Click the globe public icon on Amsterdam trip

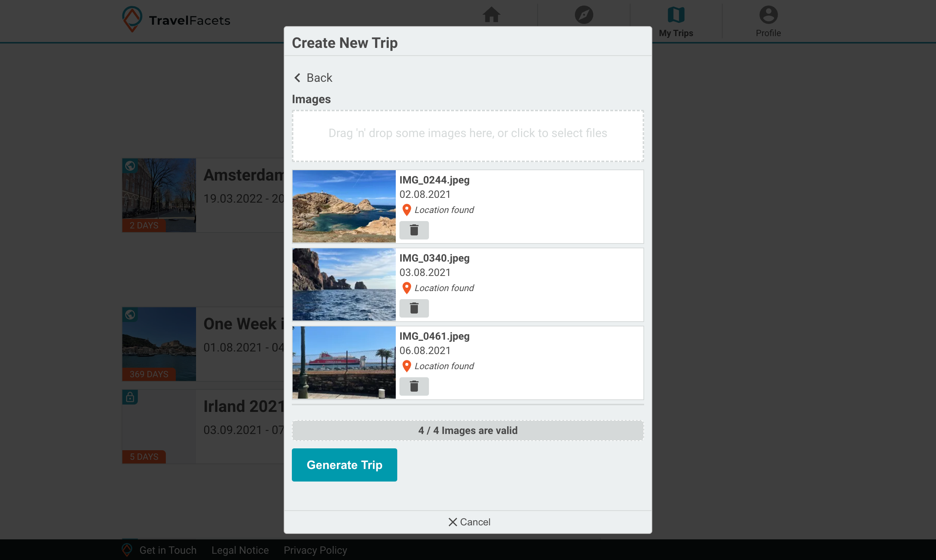pyautogui.click(x=130, y=166)
